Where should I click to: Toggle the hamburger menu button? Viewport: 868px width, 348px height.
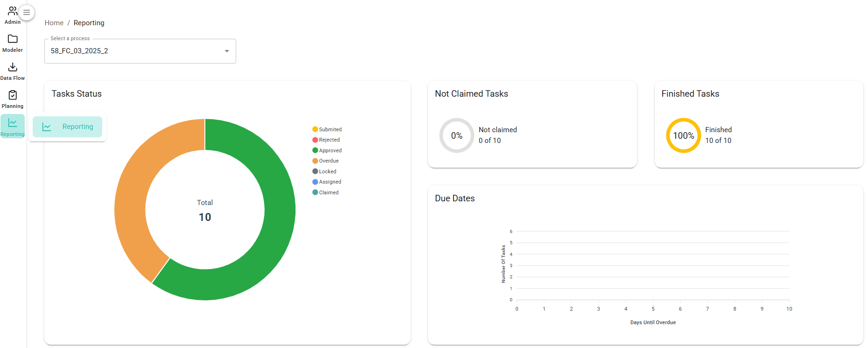tap(27, 13)
